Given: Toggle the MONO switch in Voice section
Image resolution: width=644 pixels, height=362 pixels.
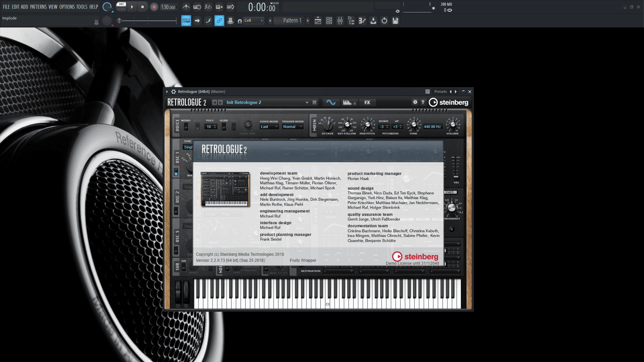Looking at the screenshot, I should 186,127.
